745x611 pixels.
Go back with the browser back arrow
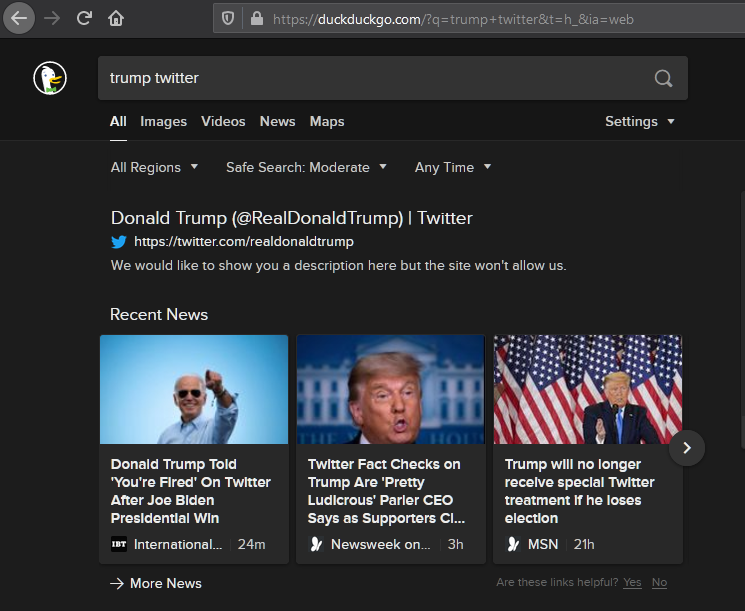[x=19, y=19]
